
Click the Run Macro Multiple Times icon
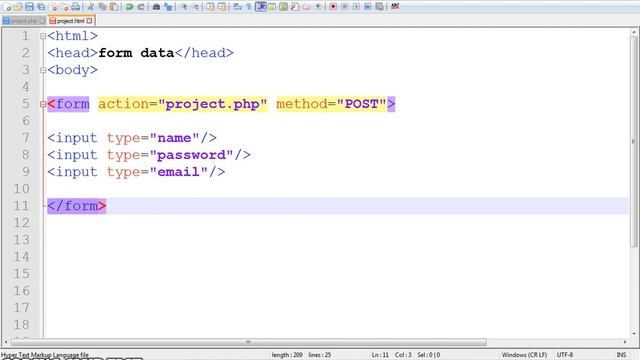(368, 7)
